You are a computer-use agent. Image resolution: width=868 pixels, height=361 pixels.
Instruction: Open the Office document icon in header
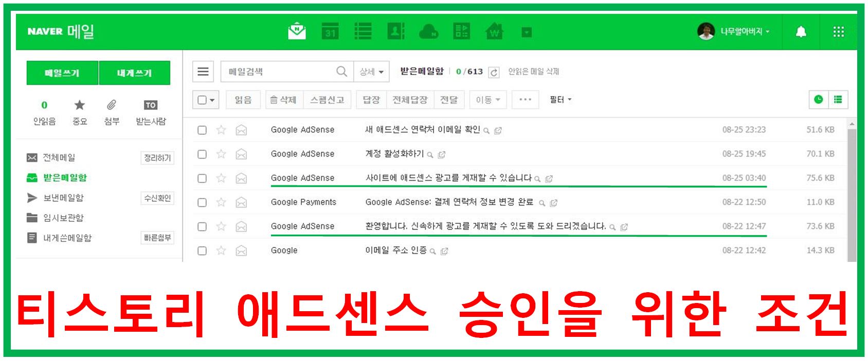(x=461, y=31)
